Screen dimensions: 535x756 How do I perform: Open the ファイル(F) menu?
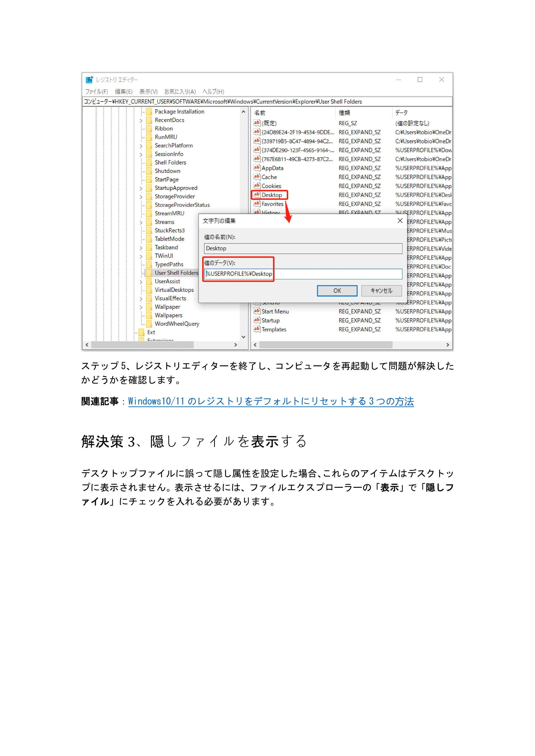coord(96,92)
